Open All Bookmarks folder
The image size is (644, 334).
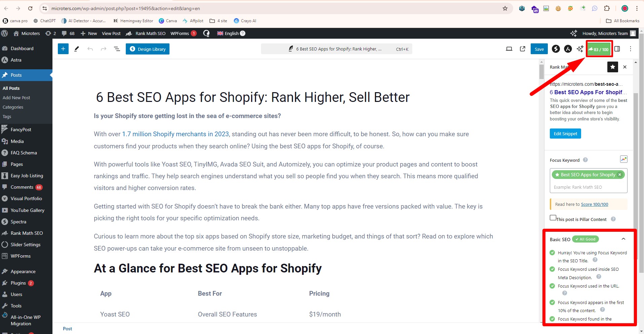click(622, 21)
